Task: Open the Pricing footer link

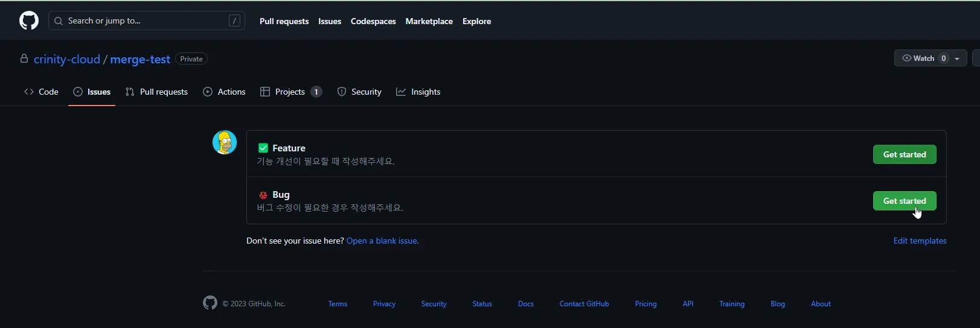Action: pos(645,304)
